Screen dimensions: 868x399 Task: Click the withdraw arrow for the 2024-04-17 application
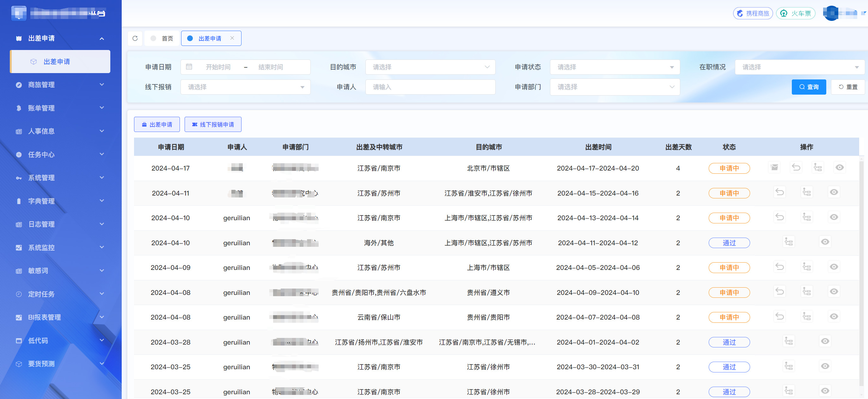796,167
